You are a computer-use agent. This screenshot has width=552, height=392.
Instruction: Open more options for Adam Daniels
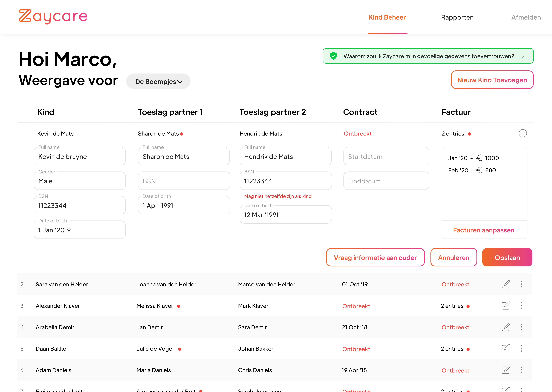[521, 370]
